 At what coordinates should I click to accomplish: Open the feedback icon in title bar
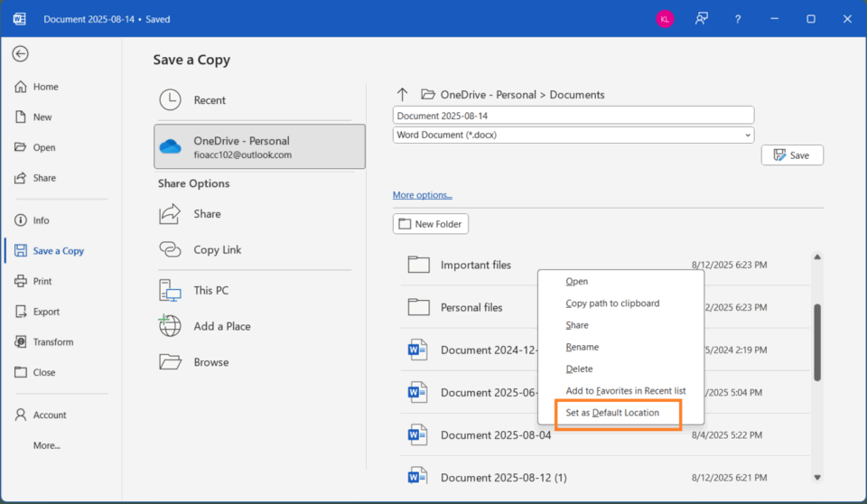coord(701,19)
